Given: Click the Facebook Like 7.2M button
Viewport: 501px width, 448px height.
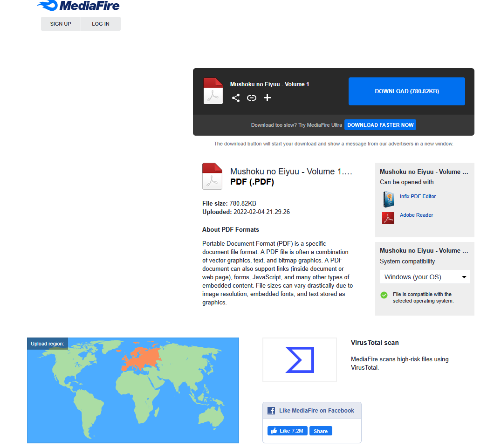Looking at the screenshot, I should [288, 431].
